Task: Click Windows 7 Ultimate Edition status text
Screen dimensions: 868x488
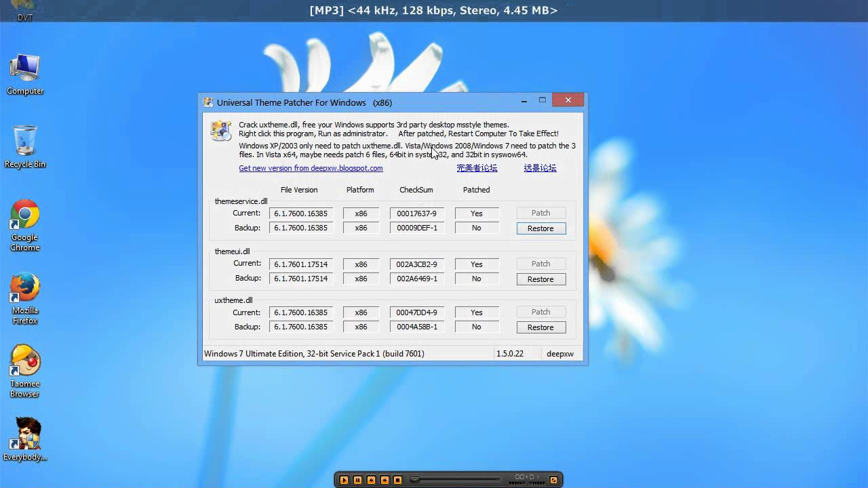Action: pos(314,354)
